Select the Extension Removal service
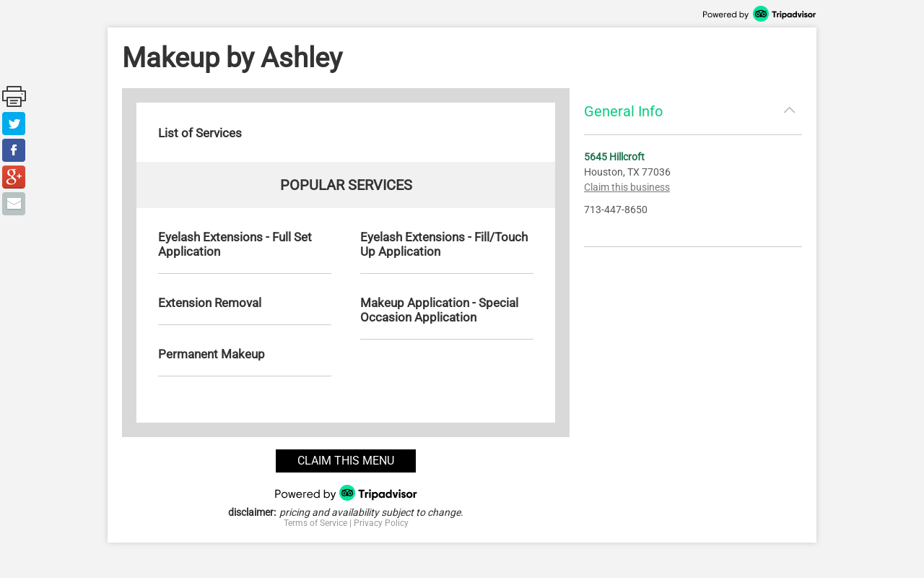The image size is (924, 578). (209, 303)
